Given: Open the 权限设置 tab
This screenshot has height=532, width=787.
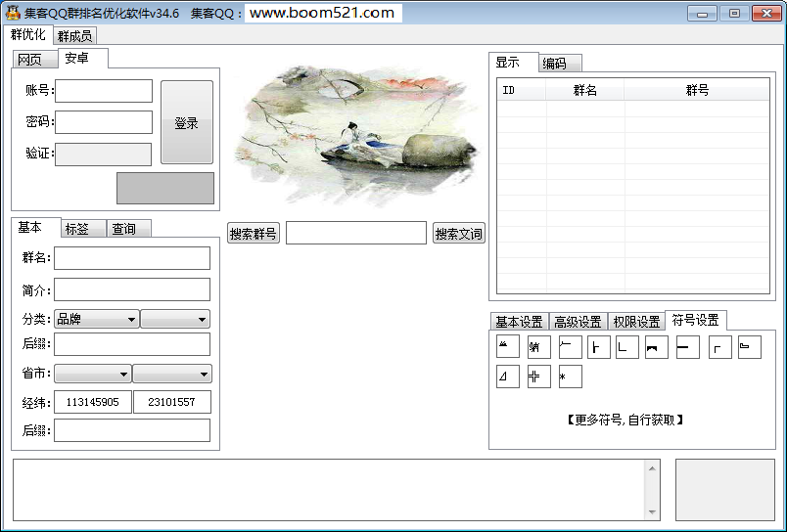Looking at the screenshot, I should point(636,322).
